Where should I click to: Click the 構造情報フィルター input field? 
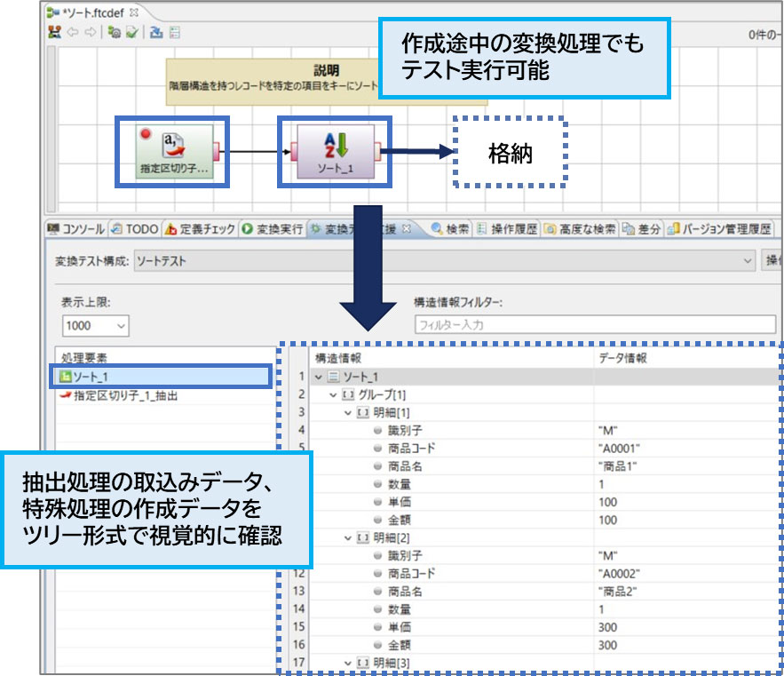[x=595, y=325]
